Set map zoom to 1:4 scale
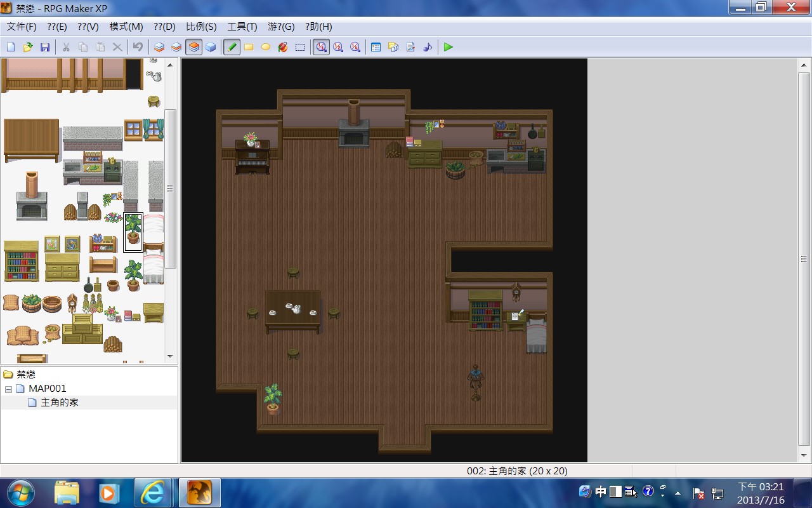 (355, 47)
